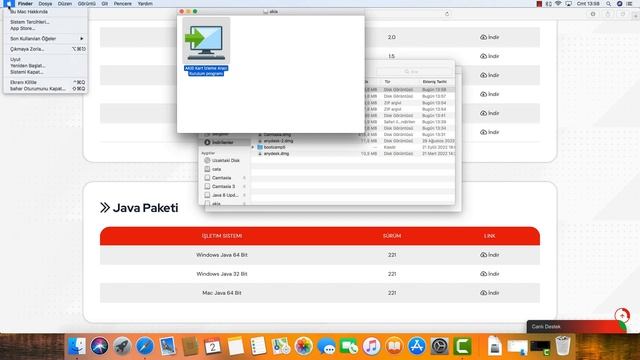Choose Ekranı Kilitle in Apple menu
640x360 pixels.
click(46, 82)
